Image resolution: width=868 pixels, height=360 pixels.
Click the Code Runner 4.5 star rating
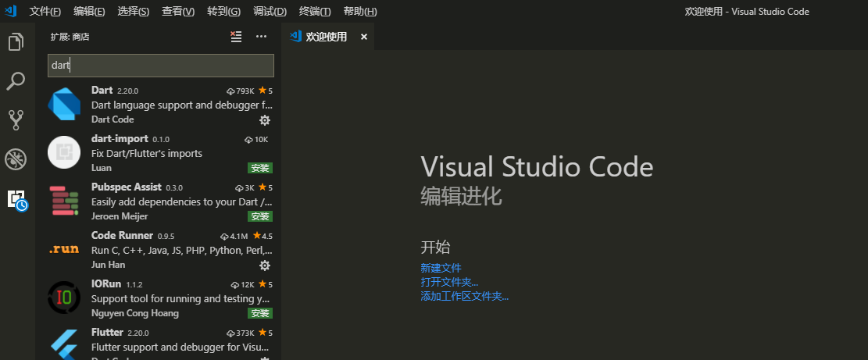pos(263,236)
